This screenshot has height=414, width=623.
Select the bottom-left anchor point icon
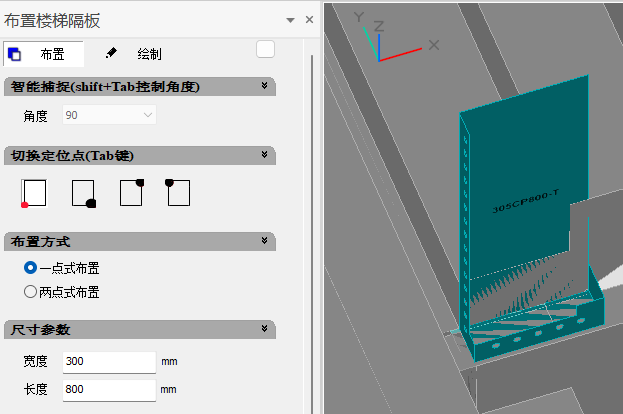tap(34, 192)
